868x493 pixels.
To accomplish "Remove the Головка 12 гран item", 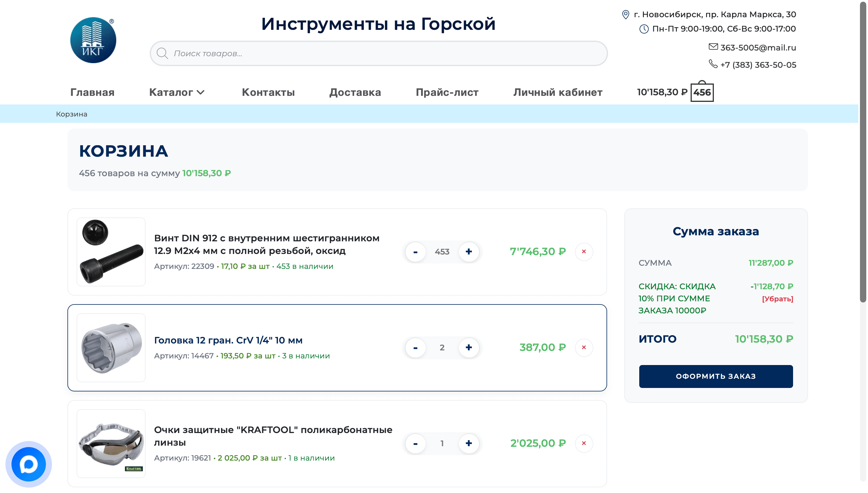I will [x=584, y=348].
